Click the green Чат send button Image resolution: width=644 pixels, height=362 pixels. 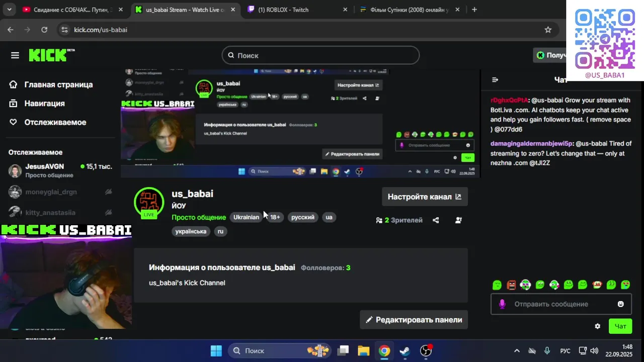tap(620, 326)
